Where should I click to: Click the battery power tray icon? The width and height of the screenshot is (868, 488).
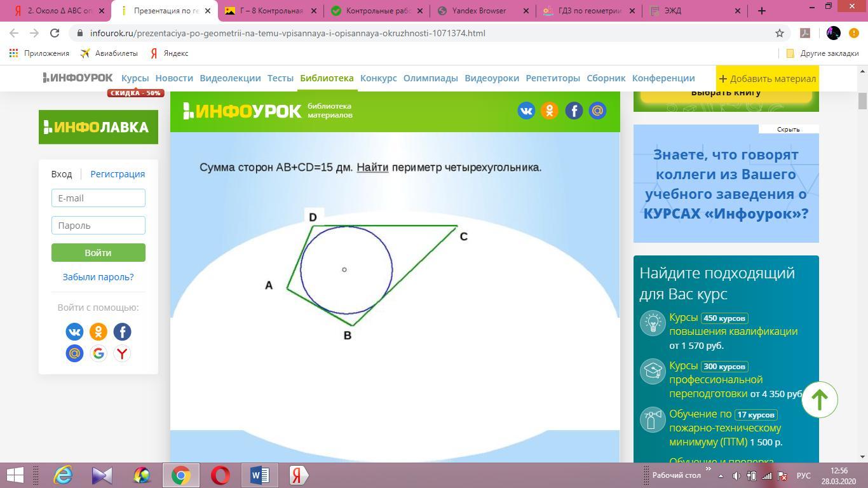click(x=751, y=475)
